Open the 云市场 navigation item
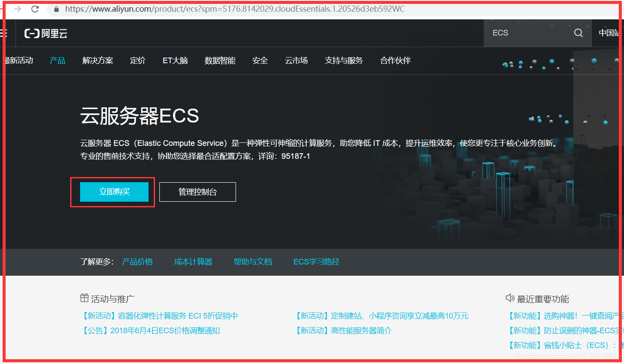Screen dimensions: 624x364 [297, 61]
